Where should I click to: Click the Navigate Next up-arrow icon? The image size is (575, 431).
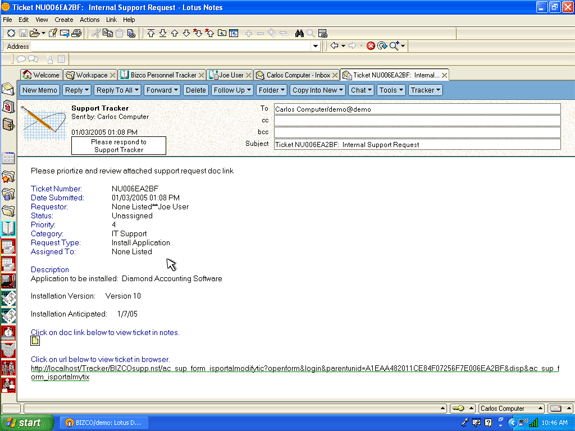175,33
